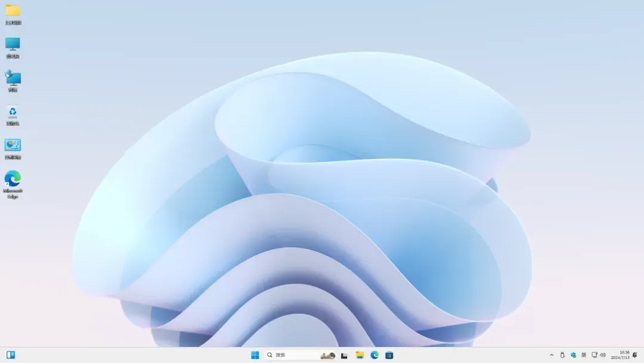Screen dimensions: 644x363
Task: Click the USB safely remove tray icon
Action: (562, 355)
